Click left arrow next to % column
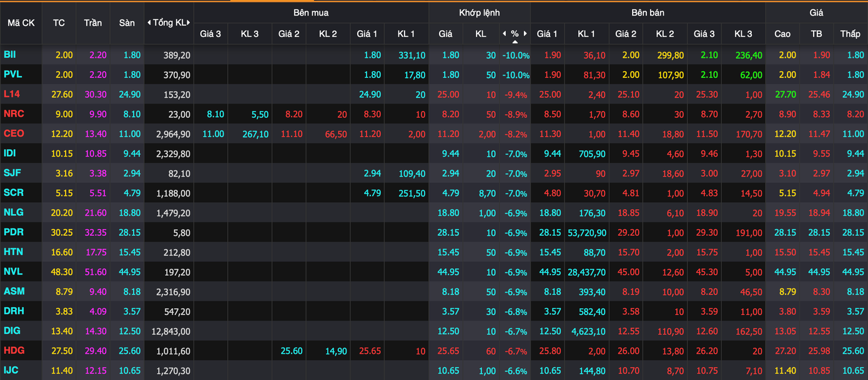Image resolution: width=868 pixels, height=380 pixels. tap(505, 34)
